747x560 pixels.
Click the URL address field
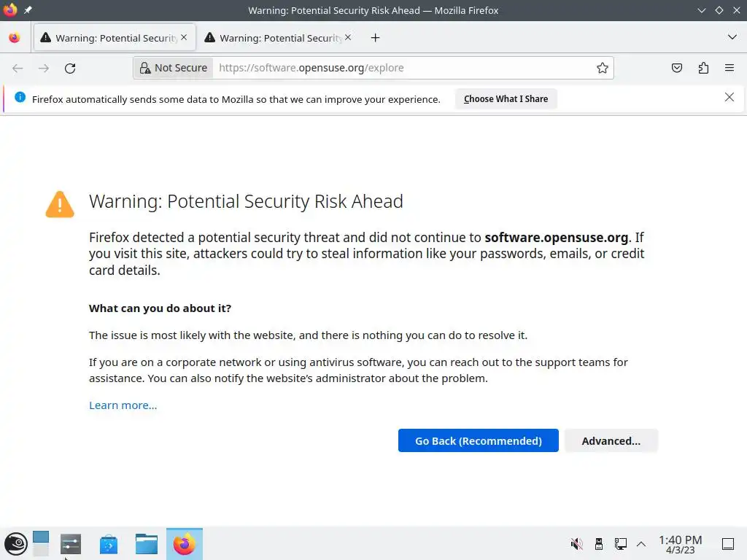[x=401, y=68]
